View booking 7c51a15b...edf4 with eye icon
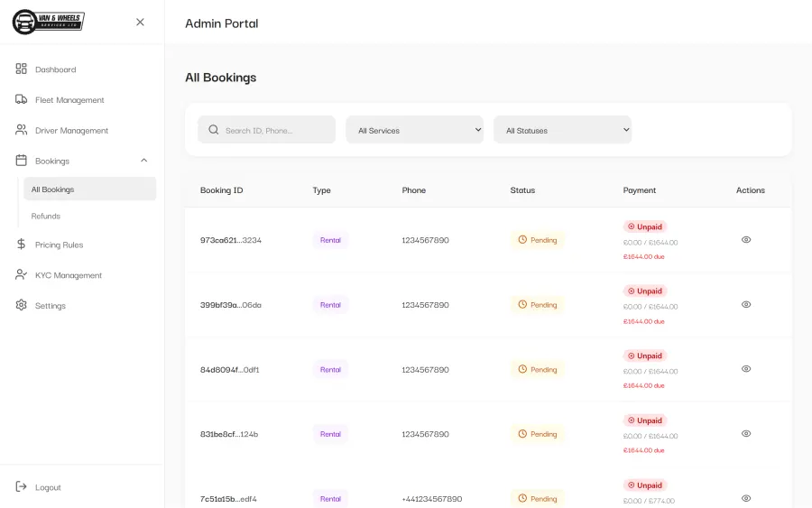This screenshot has width=812, height=508. [x=746, y=498]
